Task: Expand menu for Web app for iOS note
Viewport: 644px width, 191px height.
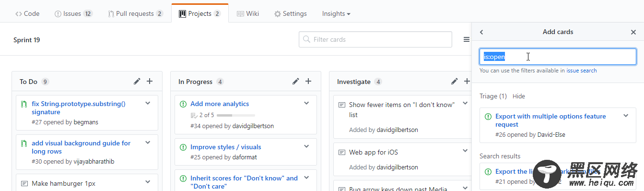Action: pos(465,151)
